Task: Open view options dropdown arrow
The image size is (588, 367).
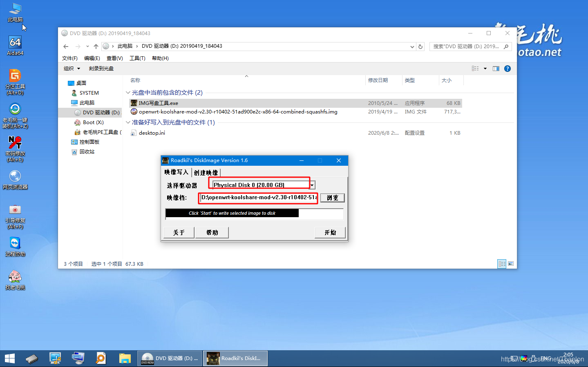Action: (485, 69)
